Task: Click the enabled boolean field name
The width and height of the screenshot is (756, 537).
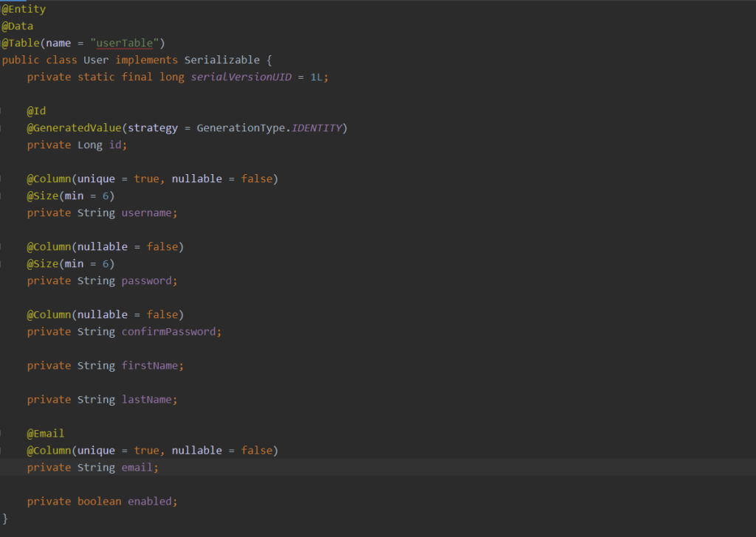Action: [x=150, y=501]
